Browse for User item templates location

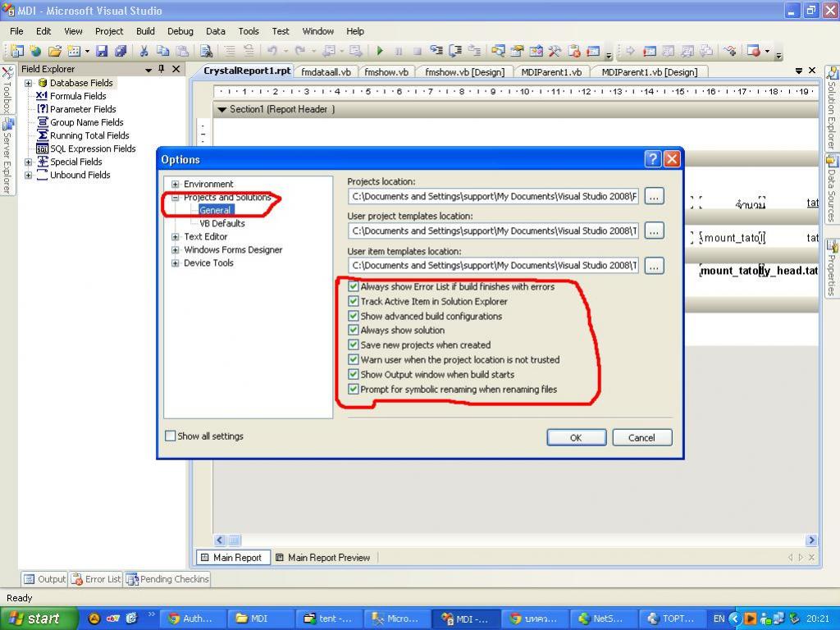coord(654,266)
